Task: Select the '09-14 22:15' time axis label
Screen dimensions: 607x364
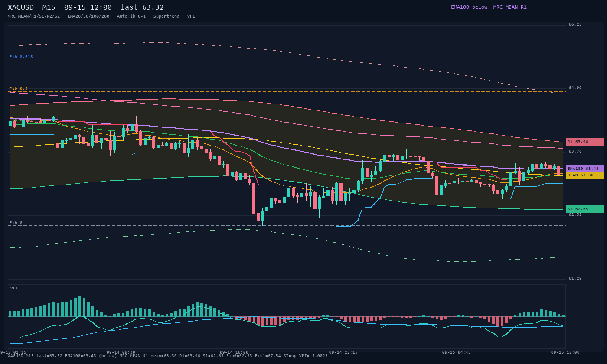Action: pyautogui.click(x=343, y=352)
